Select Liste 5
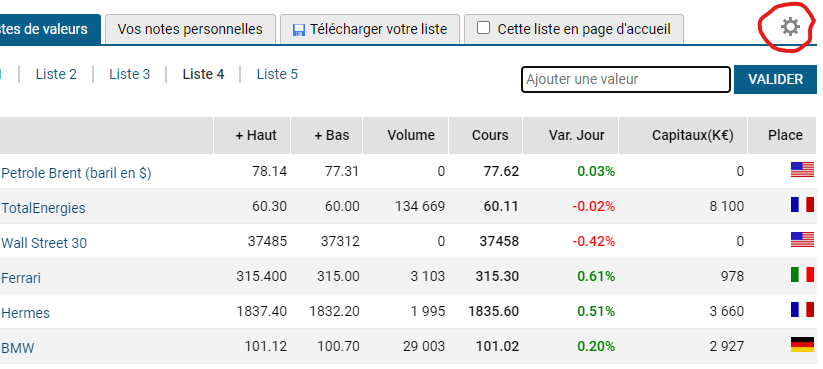This screenshot has height=369, width=823. [x=277, y=75]
